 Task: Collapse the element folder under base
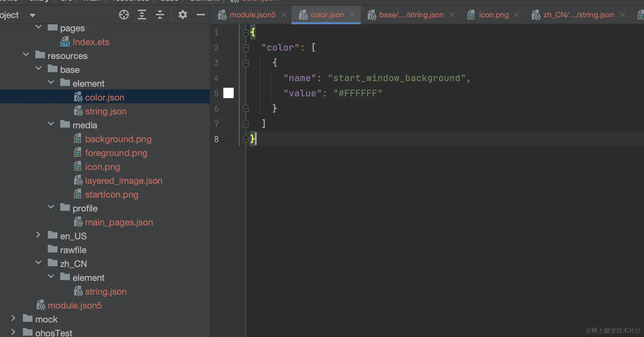pos(51,83)
